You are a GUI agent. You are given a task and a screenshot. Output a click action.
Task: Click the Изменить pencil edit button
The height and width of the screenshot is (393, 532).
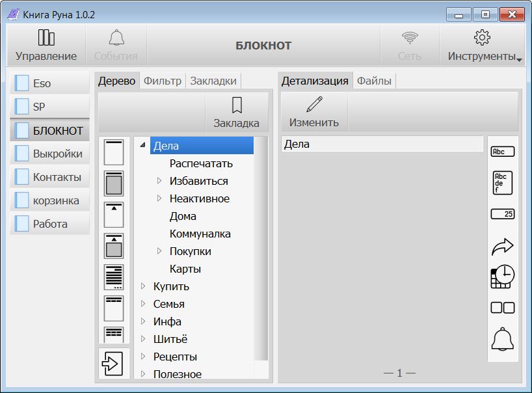coord(314,112)
